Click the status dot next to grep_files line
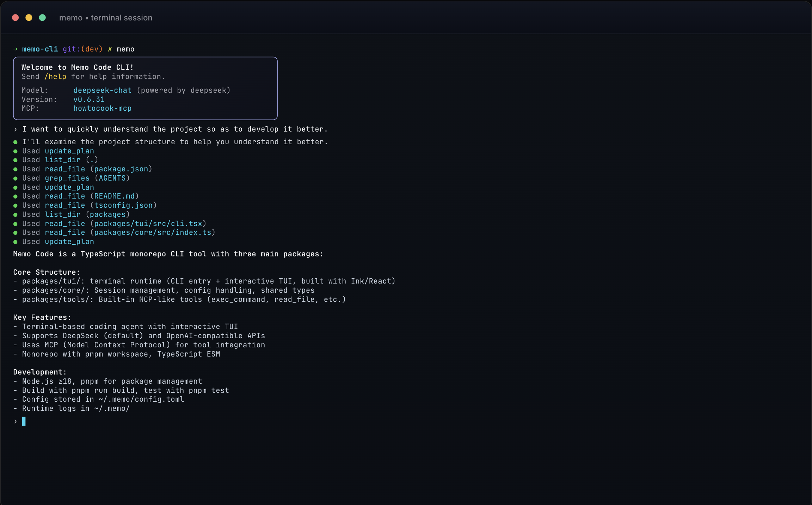The height and width of the screenshot is (505, 812). 16,178
